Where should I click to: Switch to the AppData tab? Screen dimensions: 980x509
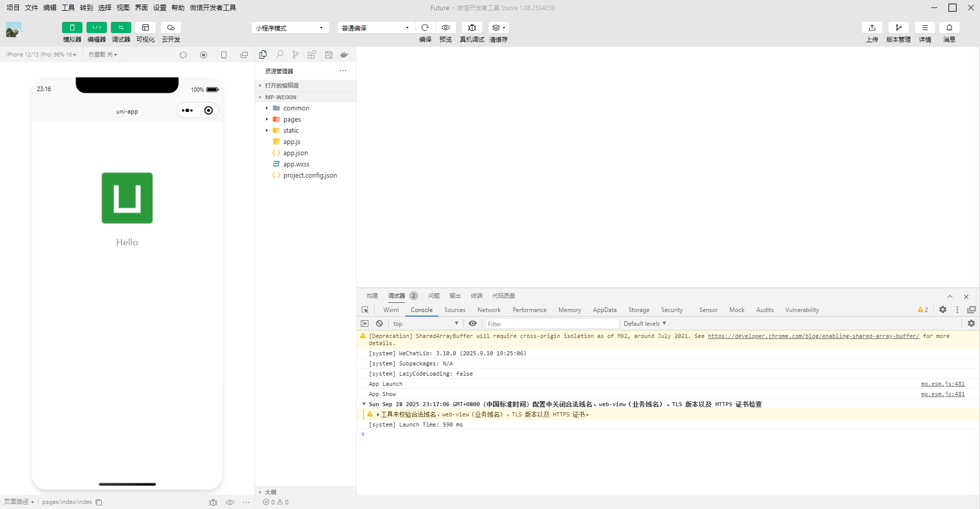click(x=604, y=310)
